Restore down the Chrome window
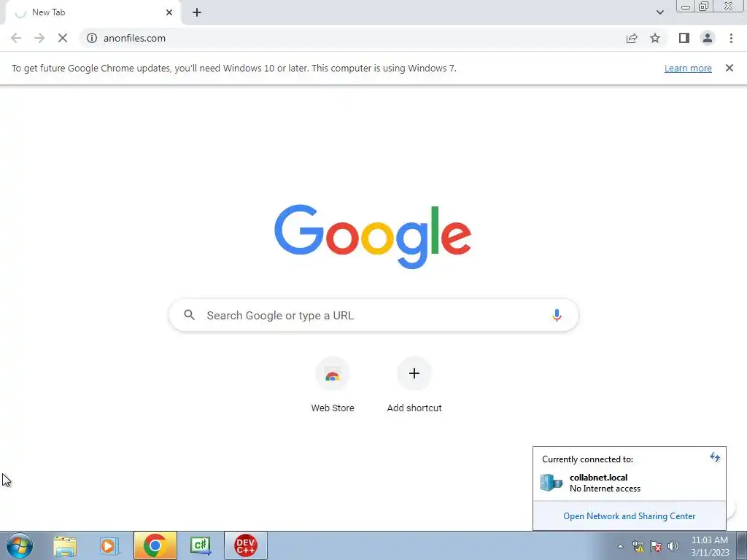This screenshot has height=560, width=747. 703,7
